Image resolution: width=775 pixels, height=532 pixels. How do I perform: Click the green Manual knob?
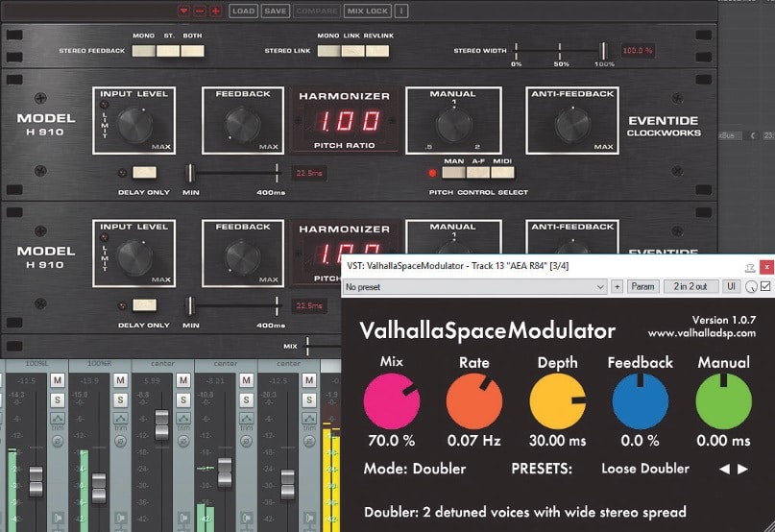pyautogui.click(x=723, y=401)
